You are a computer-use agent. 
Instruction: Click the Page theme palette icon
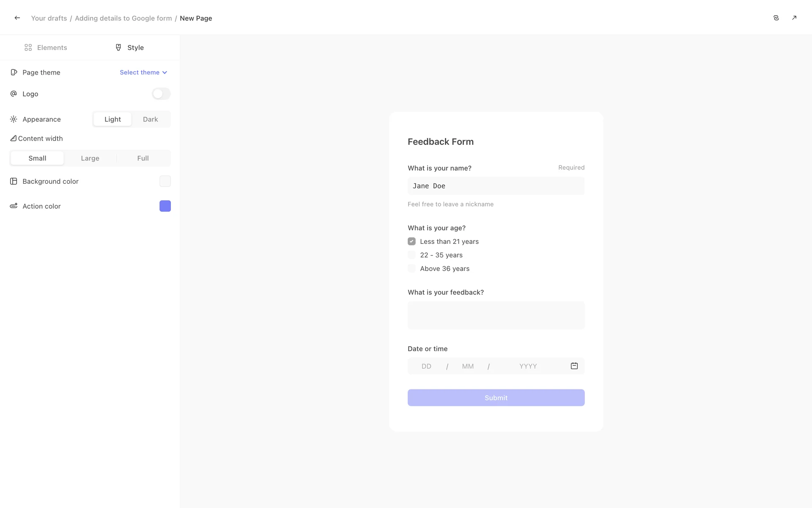pyautogui.click(x=14, y=72)
